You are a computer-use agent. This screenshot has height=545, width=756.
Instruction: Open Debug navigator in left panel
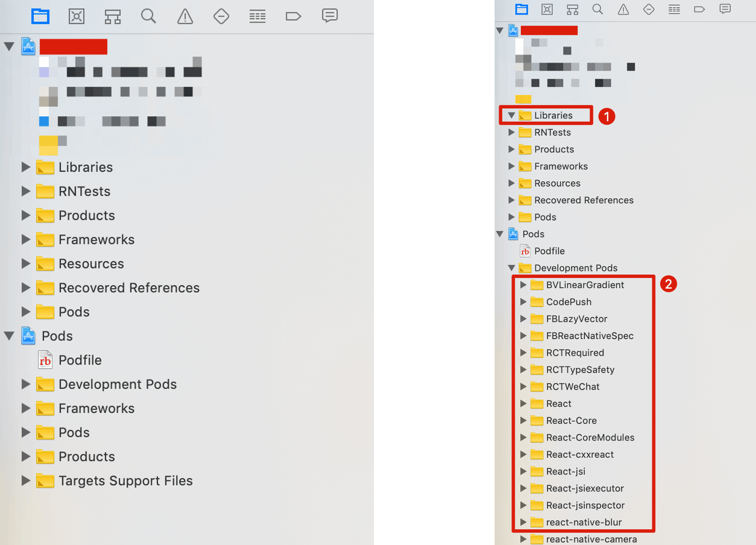[257, 17]
